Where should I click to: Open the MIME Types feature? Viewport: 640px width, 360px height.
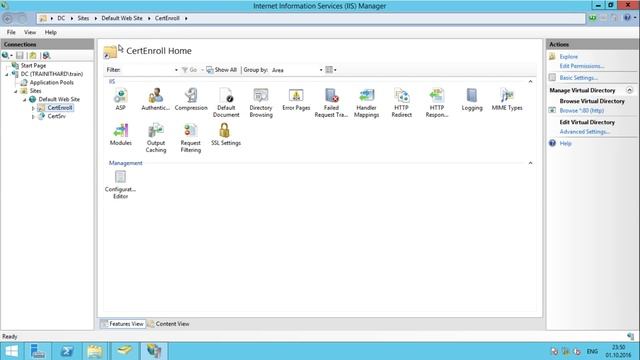click(x=507, y=99)
